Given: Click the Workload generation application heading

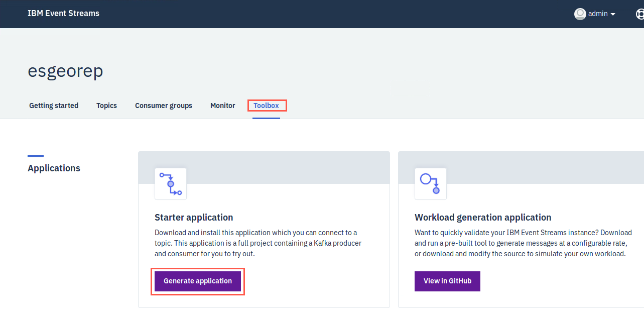Looking at the screenshot, I should pyautogui.click(x=483, y=218).
